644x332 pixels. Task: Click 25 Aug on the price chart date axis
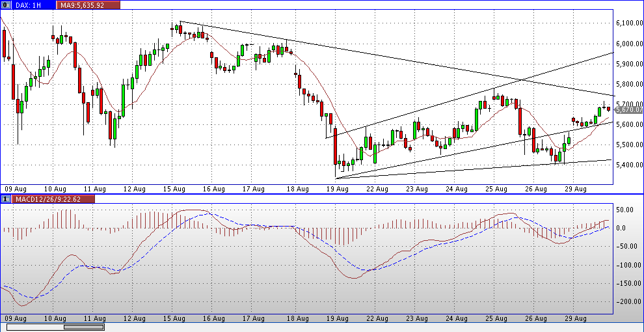coord(496,189)
